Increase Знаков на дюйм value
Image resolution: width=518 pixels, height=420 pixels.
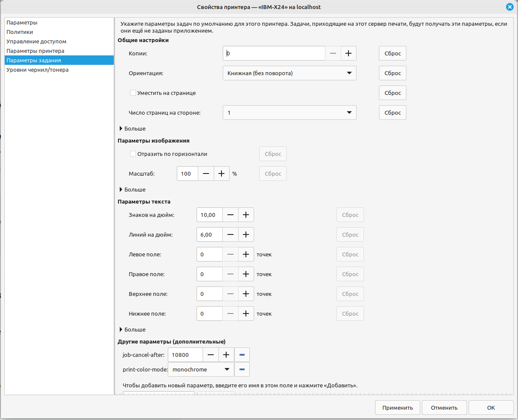[246, 215]
